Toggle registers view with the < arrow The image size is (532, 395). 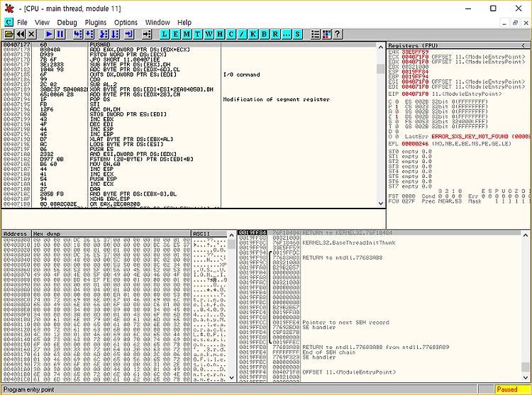(x=523, y=45)
